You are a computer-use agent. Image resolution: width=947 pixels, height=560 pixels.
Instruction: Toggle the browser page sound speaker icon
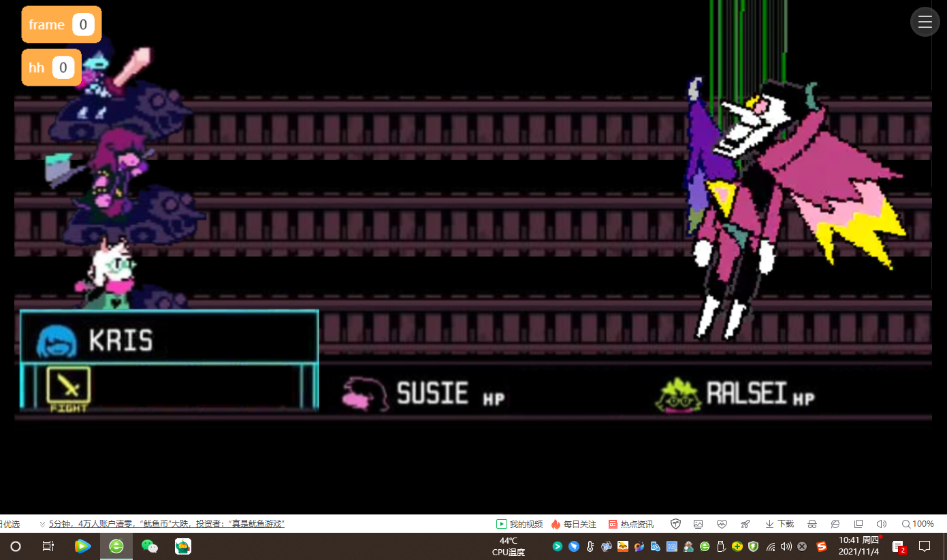click(x=882, y=524)
